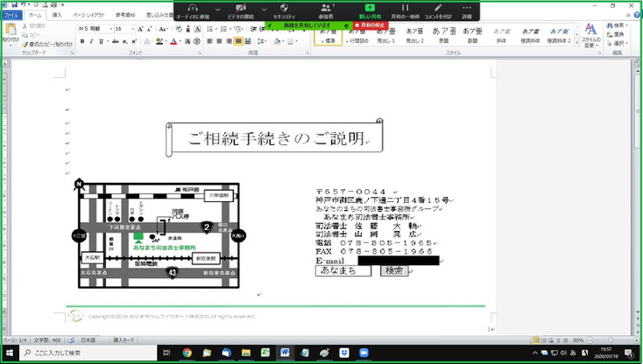Screen dimensions: 643x364
Task: Click the Multilevel List icon
Action: 238,29
